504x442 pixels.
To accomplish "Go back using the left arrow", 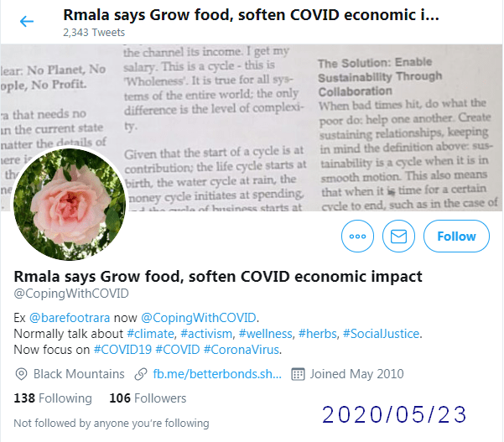I will coord(27,22).
